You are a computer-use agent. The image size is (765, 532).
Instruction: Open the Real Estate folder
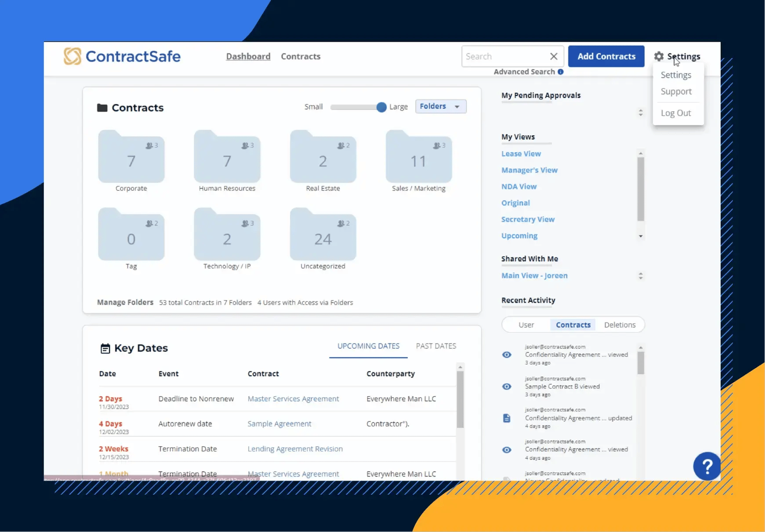point(323,156)
